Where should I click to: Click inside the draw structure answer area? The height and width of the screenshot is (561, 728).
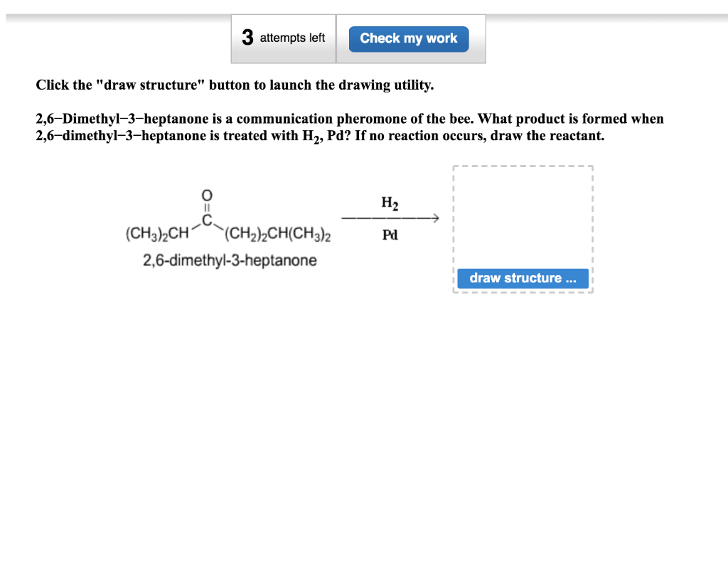pos(523,213)
